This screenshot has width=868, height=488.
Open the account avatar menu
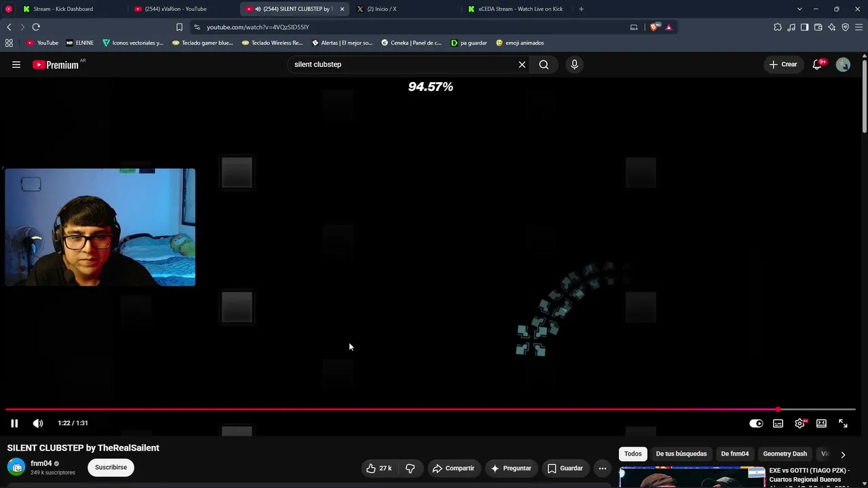pyautogui.click(x=843, y=64)
